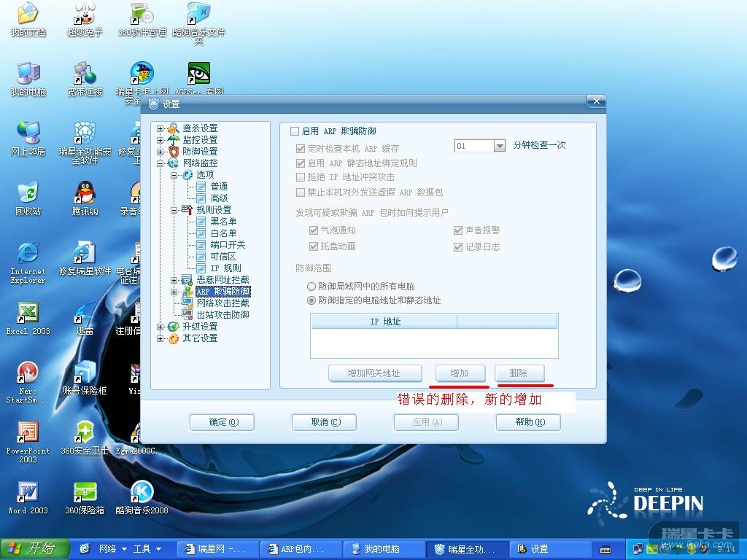Select the 白名单 rule item
This screenshot has width=747, height=560.
pyautogui.click(x=223, y=233)
